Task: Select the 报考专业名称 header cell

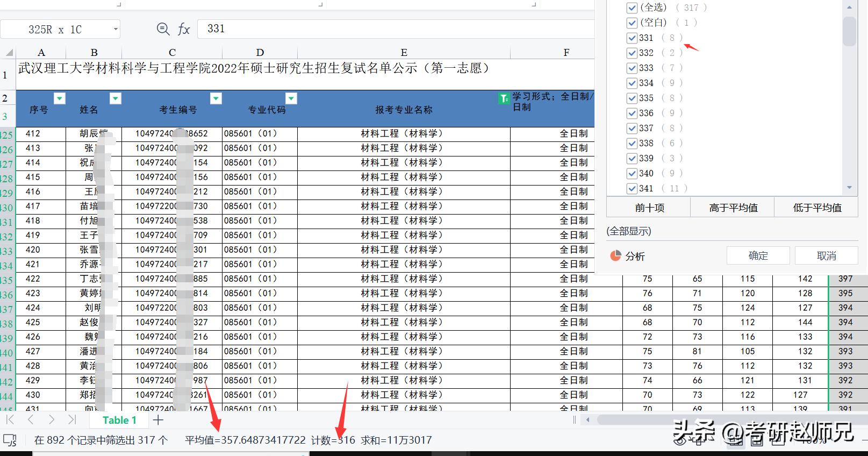Action: (404, 109)
